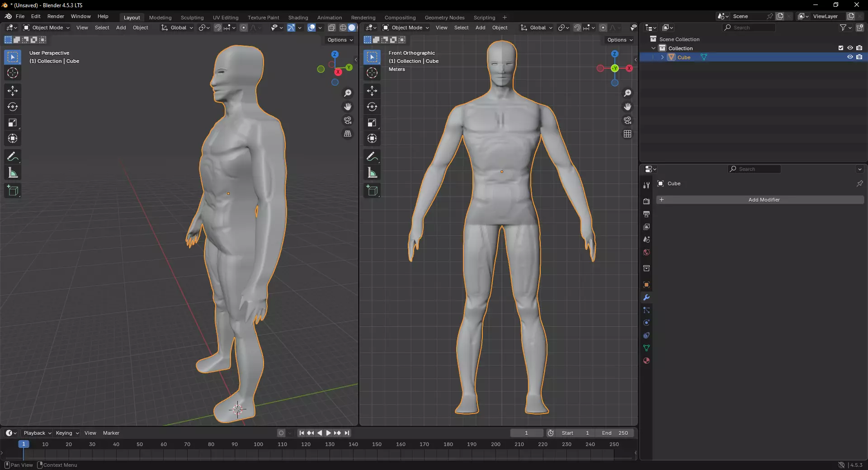Open the Render menu
The height and width of the screenshot is (470, 868).
tap(56, 16)
